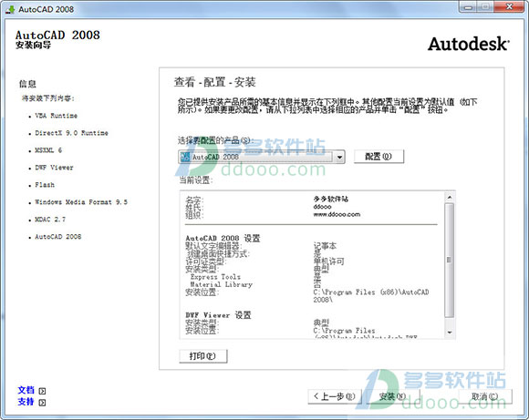Click the arrow icon next to 支持
The image size is (529, 420).
tap(42, 403)
